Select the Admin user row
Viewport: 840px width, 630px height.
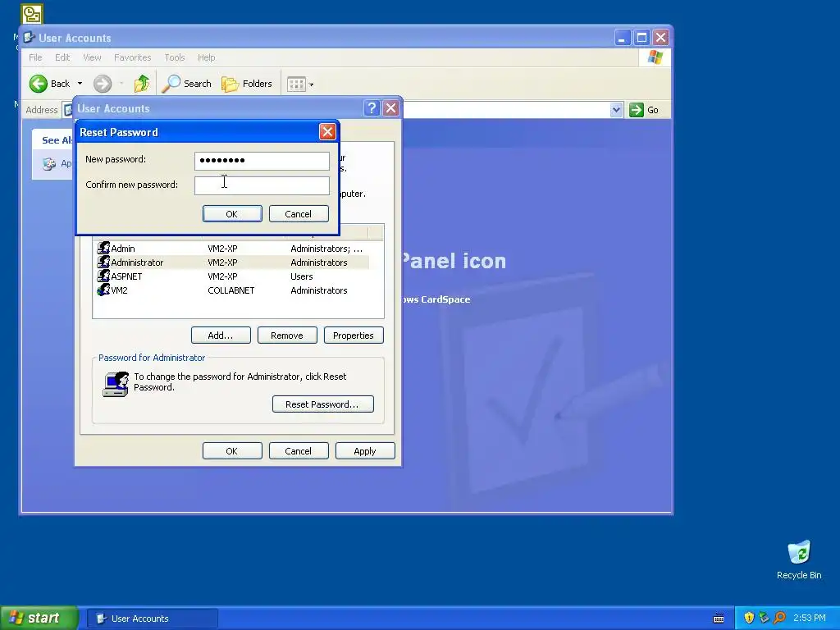[232, 249]
